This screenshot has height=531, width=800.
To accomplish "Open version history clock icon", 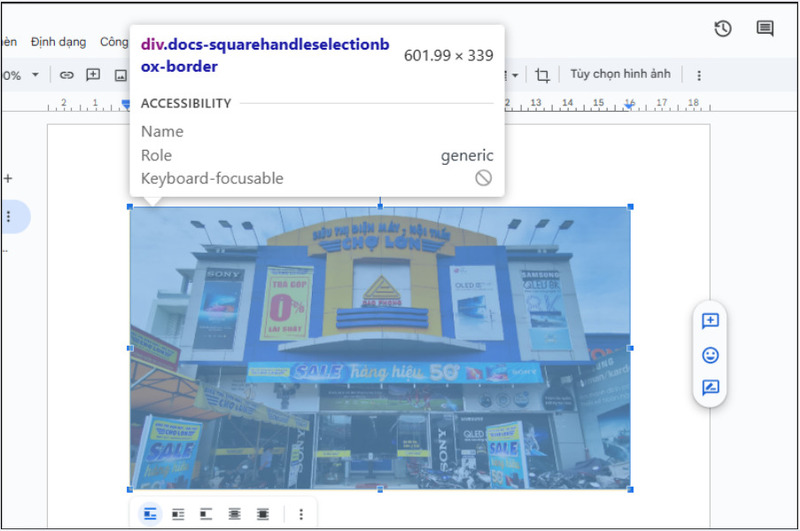I will (x=723, y=29).
